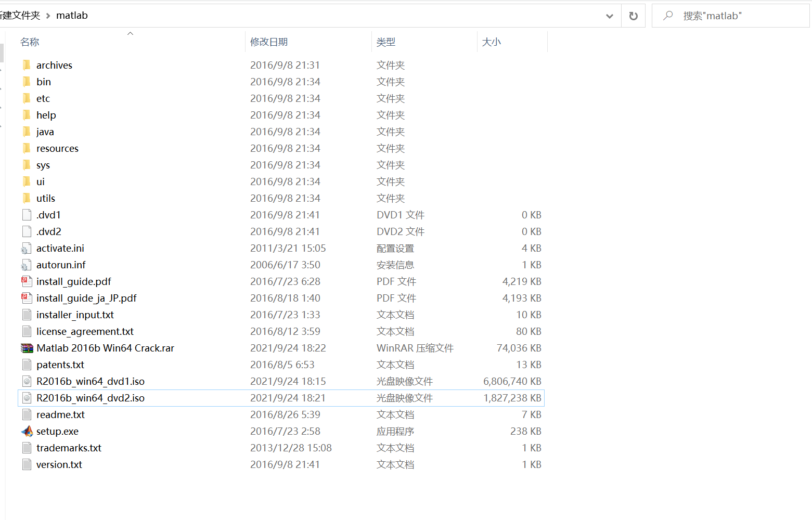Click the type label 配置设置

395,248
